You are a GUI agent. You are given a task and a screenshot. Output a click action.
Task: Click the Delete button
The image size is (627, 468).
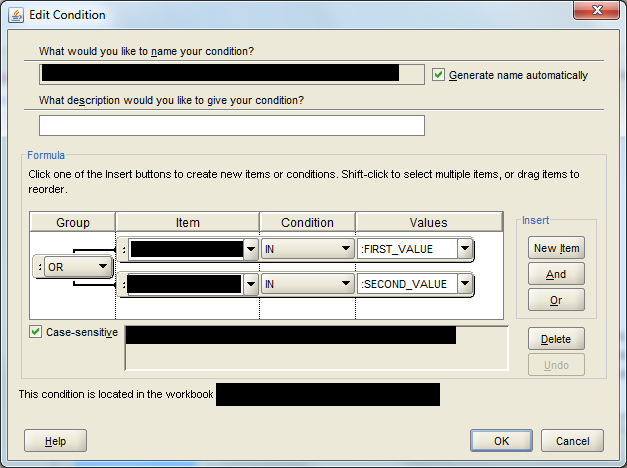click(556, 339)
